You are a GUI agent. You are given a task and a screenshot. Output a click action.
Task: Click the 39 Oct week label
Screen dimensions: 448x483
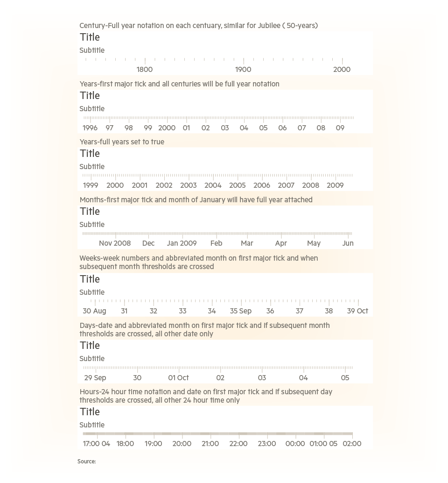pyautogui.click(x=357, y=311)
